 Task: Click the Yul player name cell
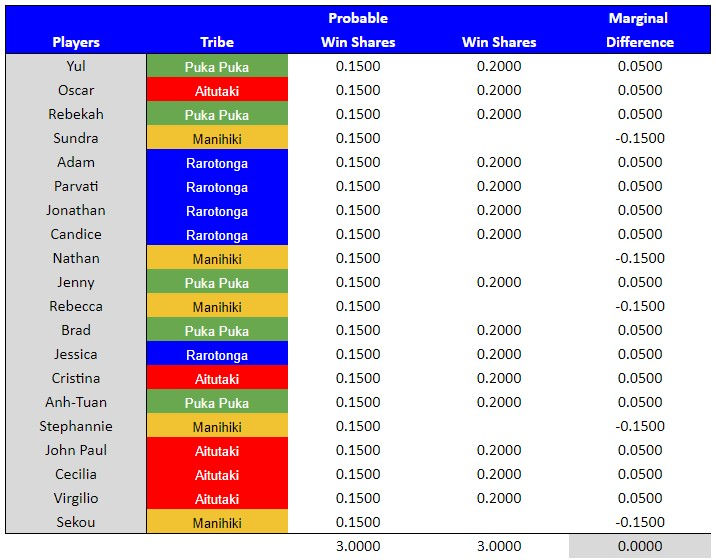click(76, 66)
